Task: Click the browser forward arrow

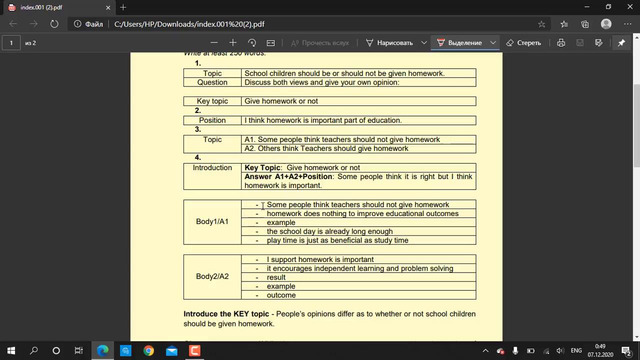Action: tap(34, 24)
